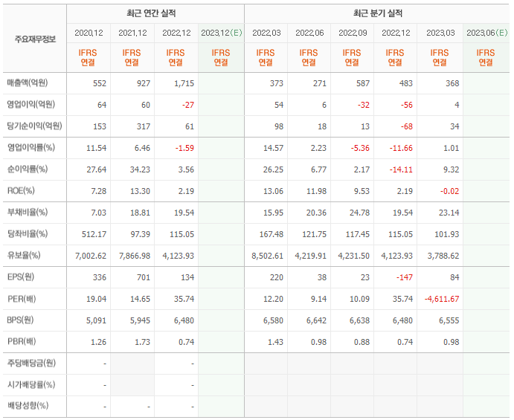The height and width of the screenshot is (420, 514).
Task: Click the EPS value -147
Action: (405, 277)
